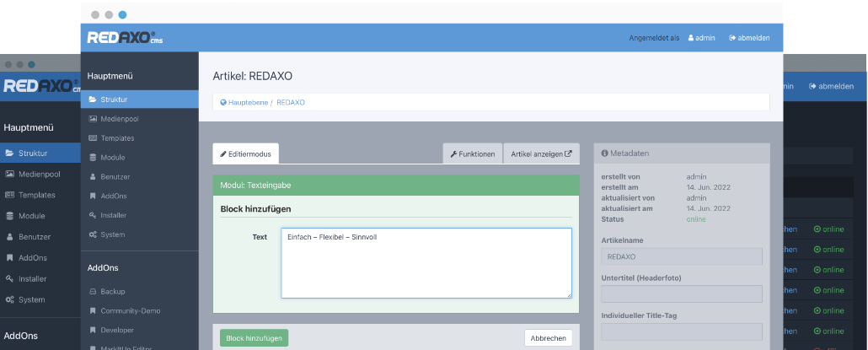Click abmelden in front window header
The image size is (868, 350).
tap(749, 38)
